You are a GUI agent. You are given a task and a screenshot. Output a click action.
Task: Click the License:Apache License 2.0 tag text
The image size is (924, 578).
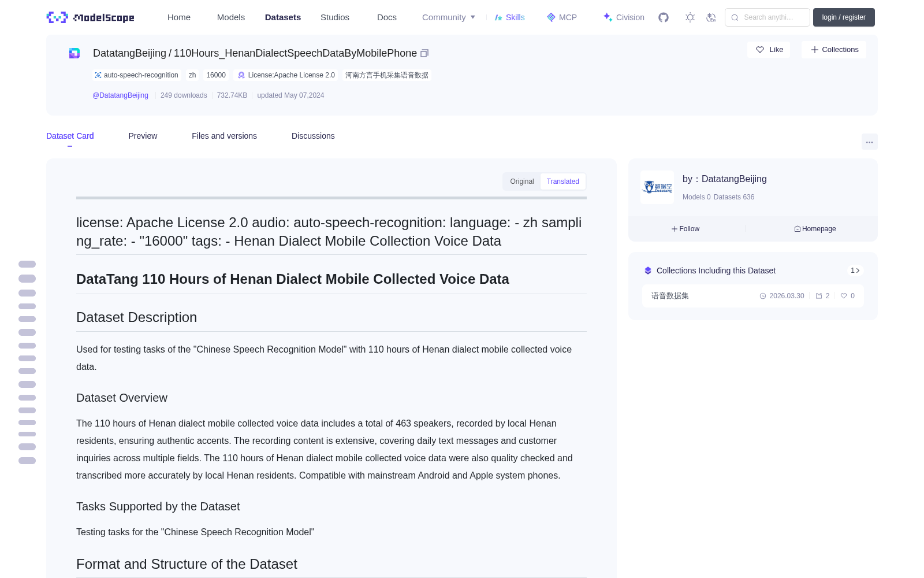coord(292,75)
